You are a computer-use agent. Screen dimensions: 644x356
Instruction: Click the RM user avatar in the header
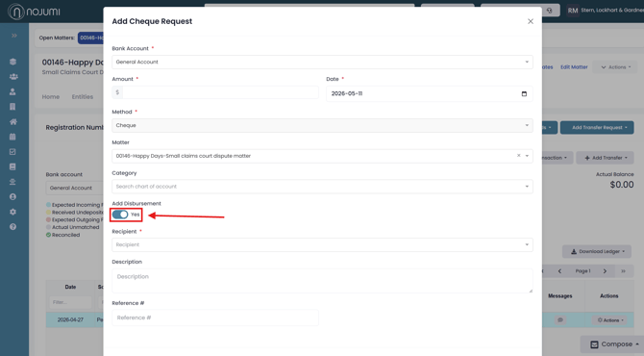(573, 11)
